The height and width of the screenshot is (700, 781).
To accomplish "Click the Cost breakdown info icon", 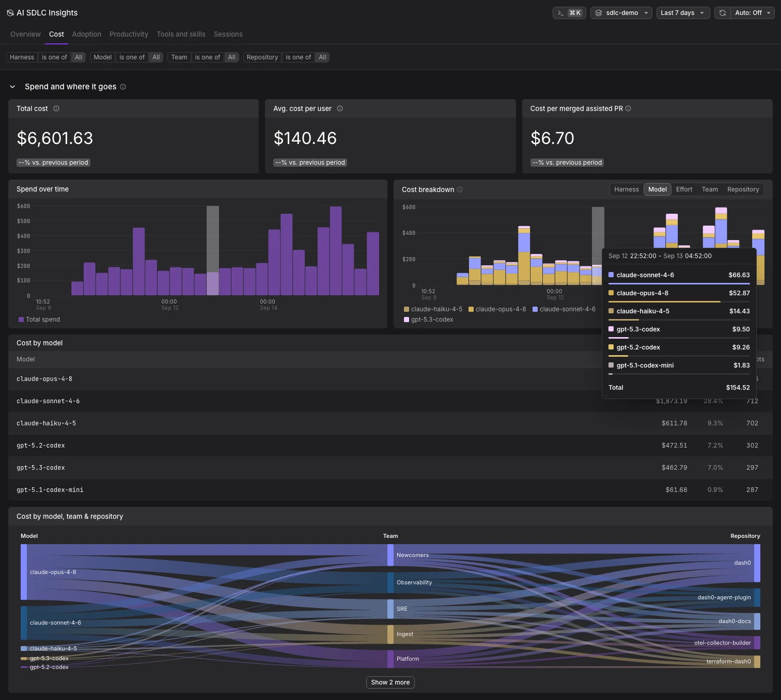I will click(460, 189).
